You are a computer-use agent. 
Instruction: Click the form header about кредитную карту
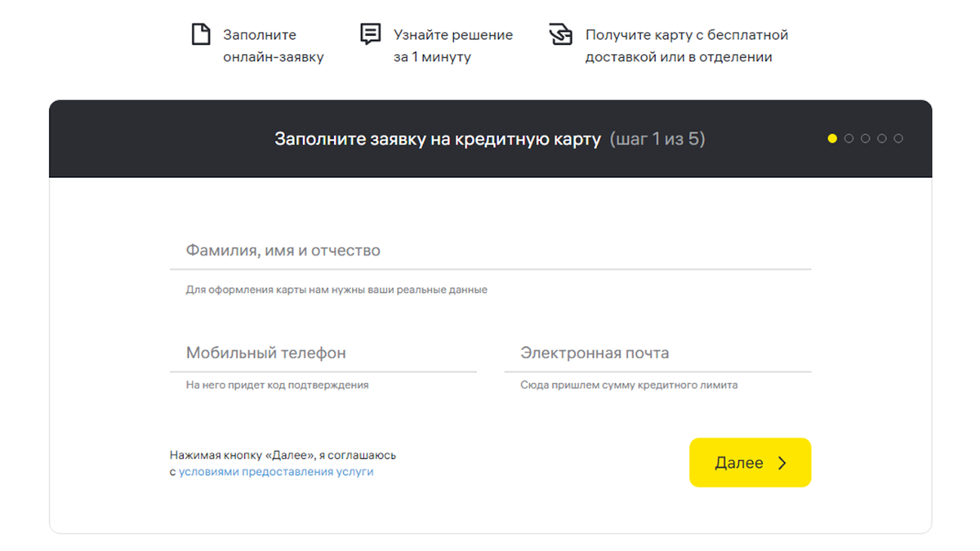pos(490,139)
